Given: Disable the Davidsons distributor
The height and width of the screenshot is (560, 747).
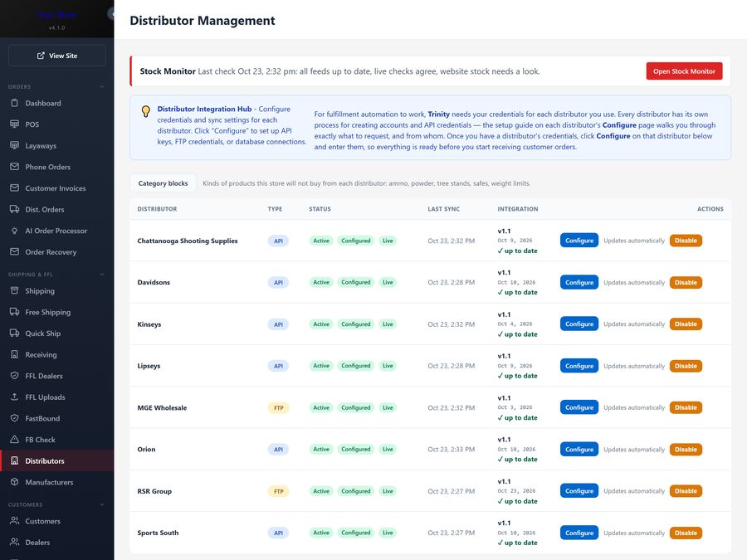Looking at the screenshot, I should [x=686, y=282].
